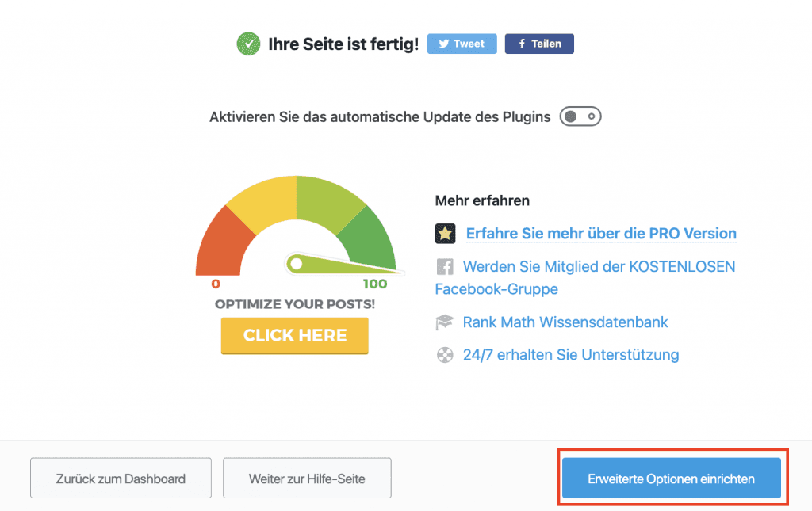This screenshot has width=812, height=511.
Task: Join the KOSTENLOSEN Facebook-Gruppe link
Action: tap(599, 267)
